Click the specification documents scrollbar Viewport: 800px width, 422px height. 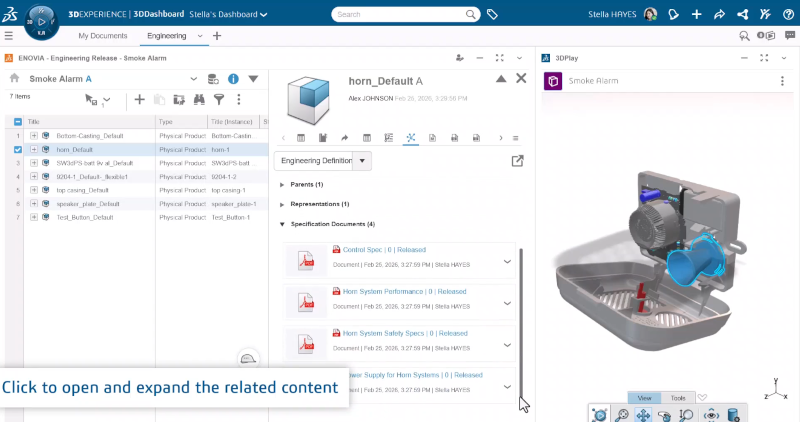tap(521, 321)
